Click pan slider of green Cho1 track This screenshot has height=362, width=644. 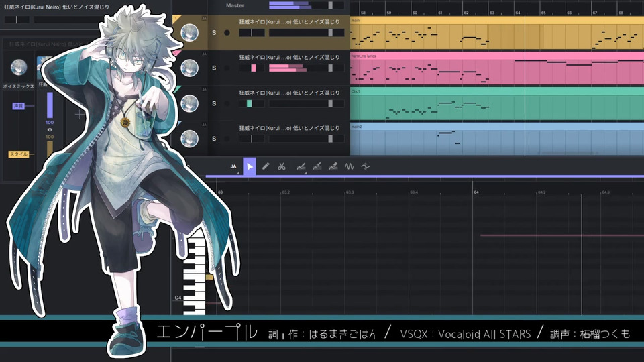pyautogui.click(x=252, y=103)
